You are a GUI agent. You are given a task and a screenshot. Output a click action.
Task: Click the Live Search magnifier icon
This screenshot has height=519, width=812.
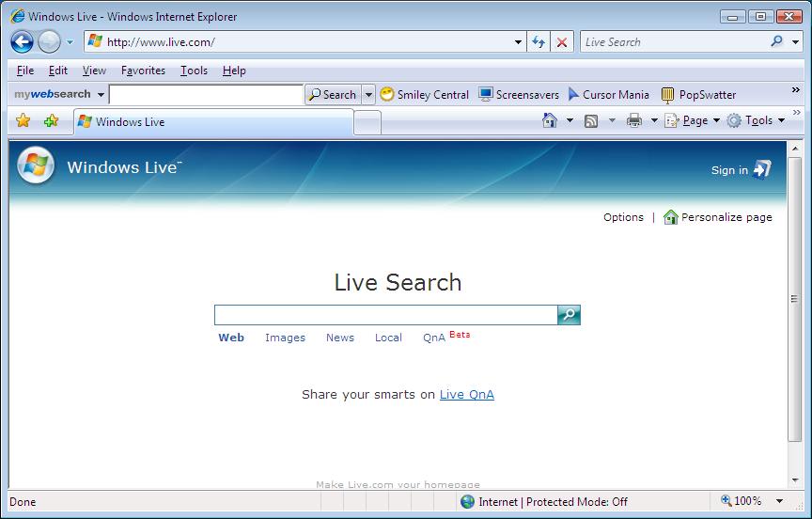777,41
